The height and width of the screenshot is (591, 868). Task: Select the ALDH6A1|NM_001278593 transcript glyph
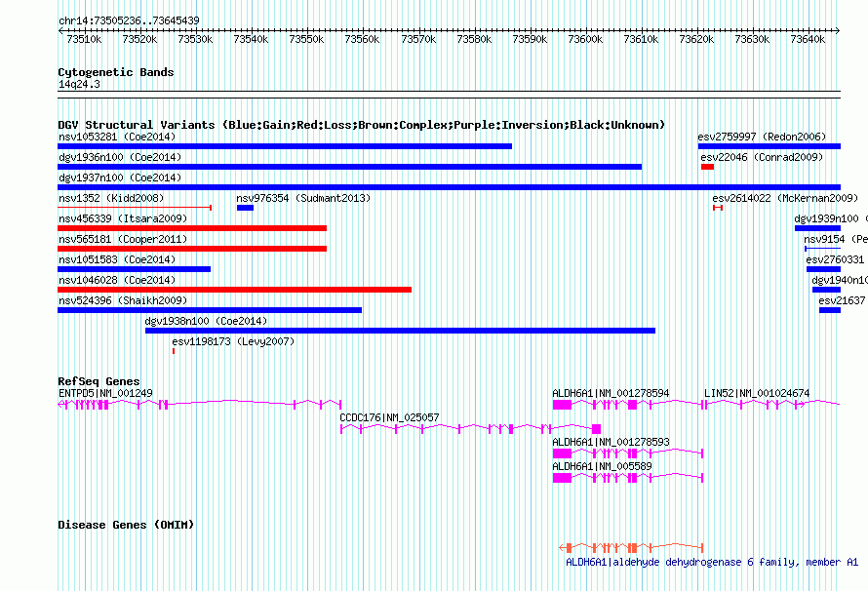[628, 453]
